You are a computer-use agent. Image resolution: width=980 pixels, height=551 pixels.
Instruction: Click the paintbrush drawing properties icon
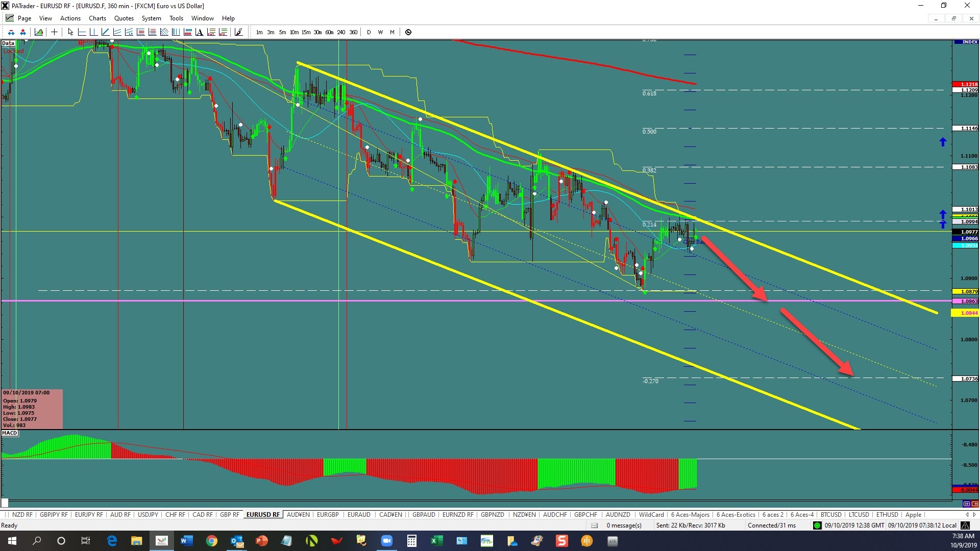[238, 32]
